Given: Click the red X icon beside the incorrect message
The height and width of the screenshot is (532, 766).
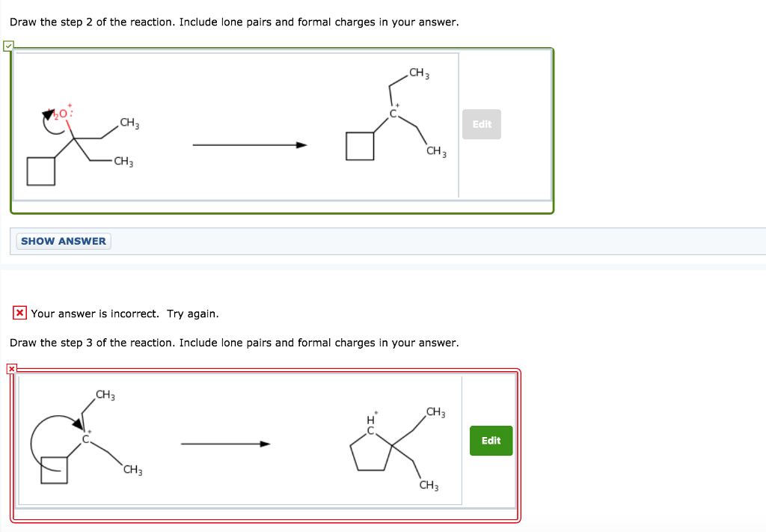Looking at the screenshot, I should (x=18, y=313).
